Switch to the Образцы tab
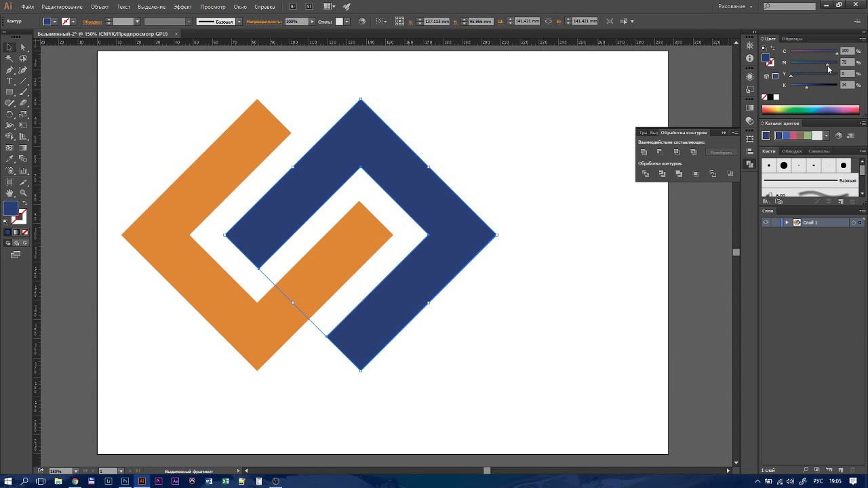The height and width of the screenshot is (488, 868). (791, 39)
